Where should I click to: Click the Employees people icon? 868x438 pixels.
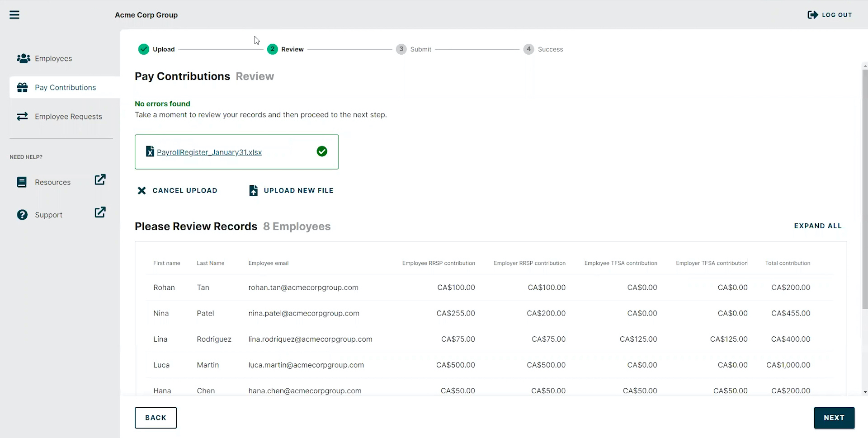(24, 58)
